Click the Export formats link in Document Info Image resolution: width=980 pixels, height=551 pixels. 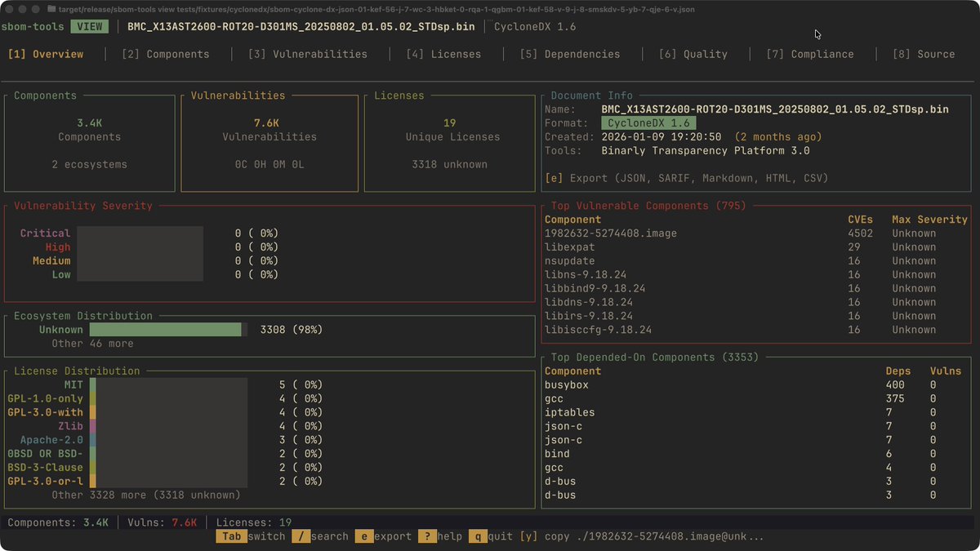(687, 178)
